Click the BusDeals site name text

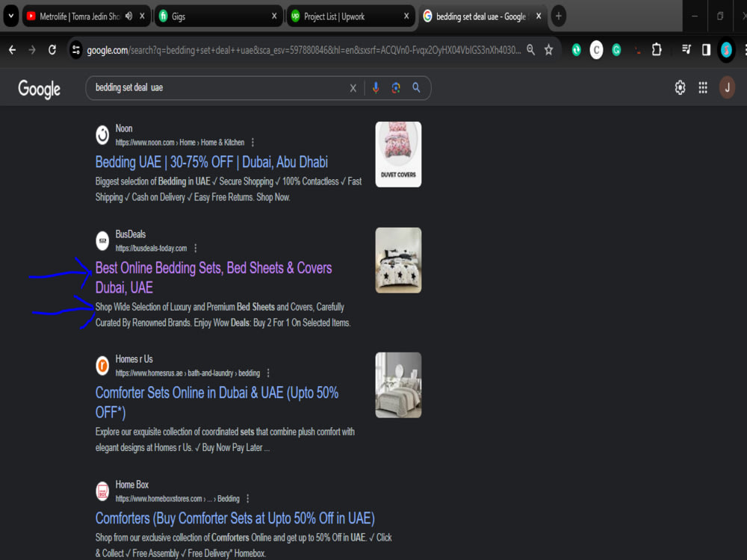tap(131, 234)
